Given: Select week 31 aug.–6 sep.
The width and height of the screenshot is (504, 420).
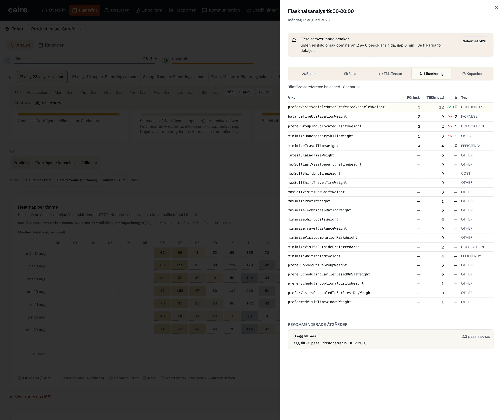Looking at the screenshot, I should 174,77.
